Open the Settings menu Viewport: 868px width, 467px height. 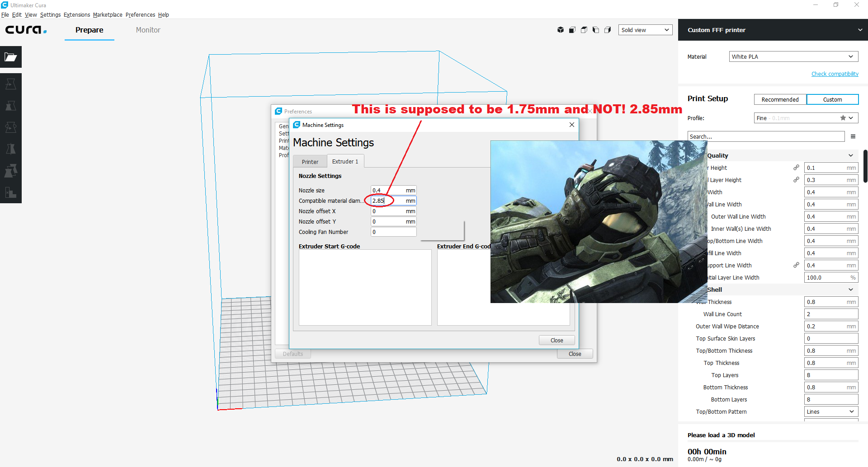point(50,15)
